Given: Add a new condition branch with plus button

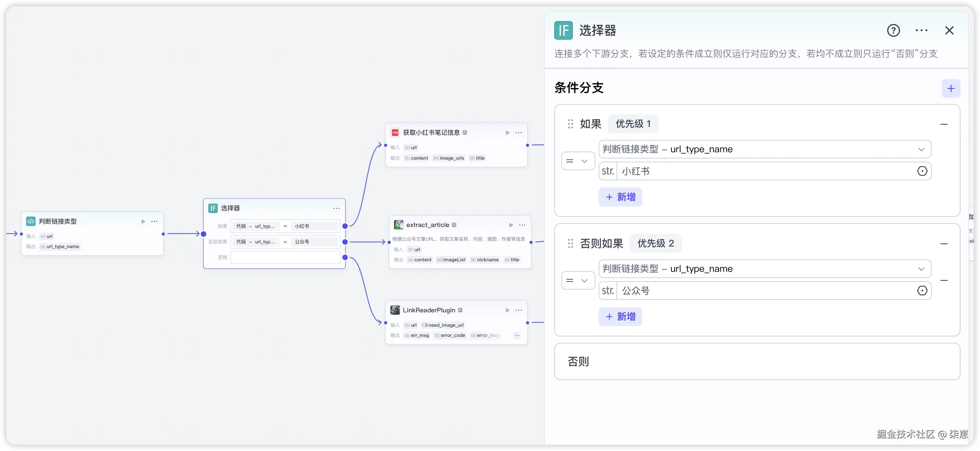Looking at the screenshot, I should (x=951, y=88).
